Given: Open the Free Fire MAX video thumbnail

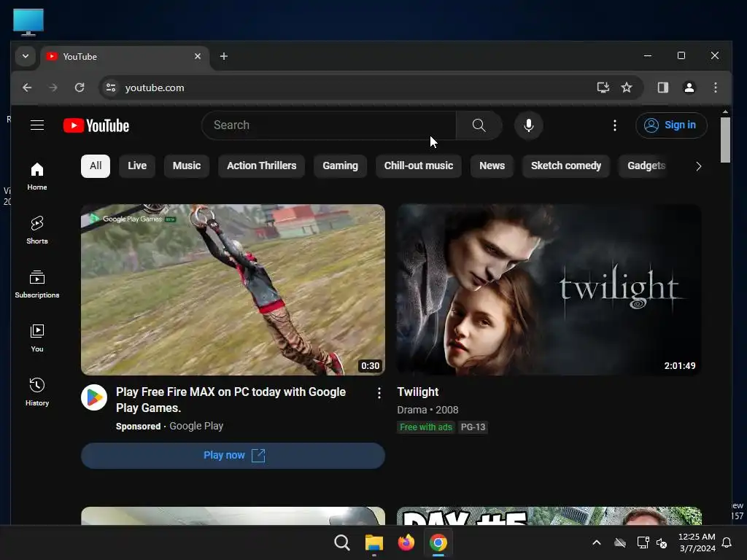Looking at the screenshot, I should click(233, 290).
